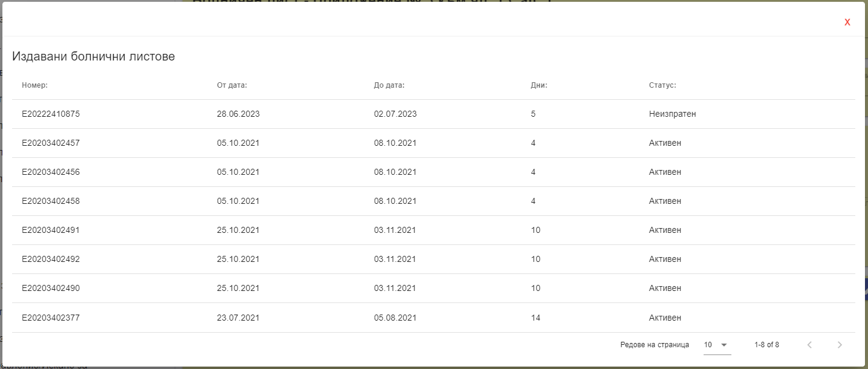Click the Дни column header

(x=539, y=85)
